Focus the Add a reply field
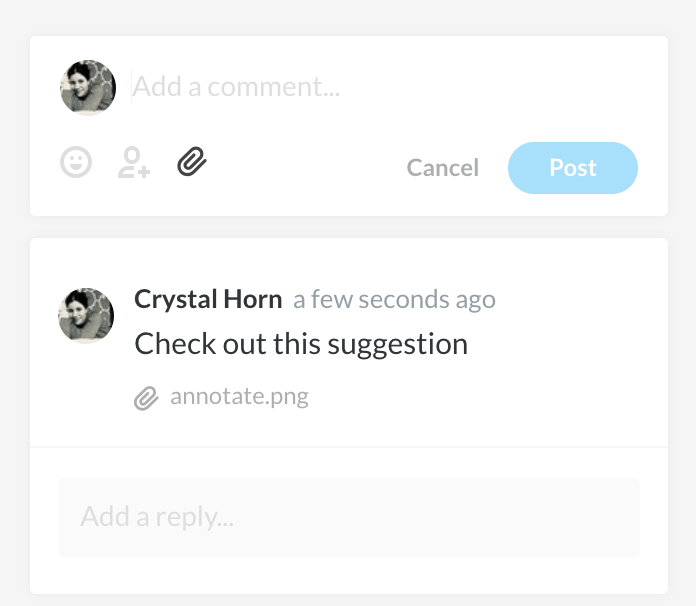The image size is (696, 606). [348, 517]
